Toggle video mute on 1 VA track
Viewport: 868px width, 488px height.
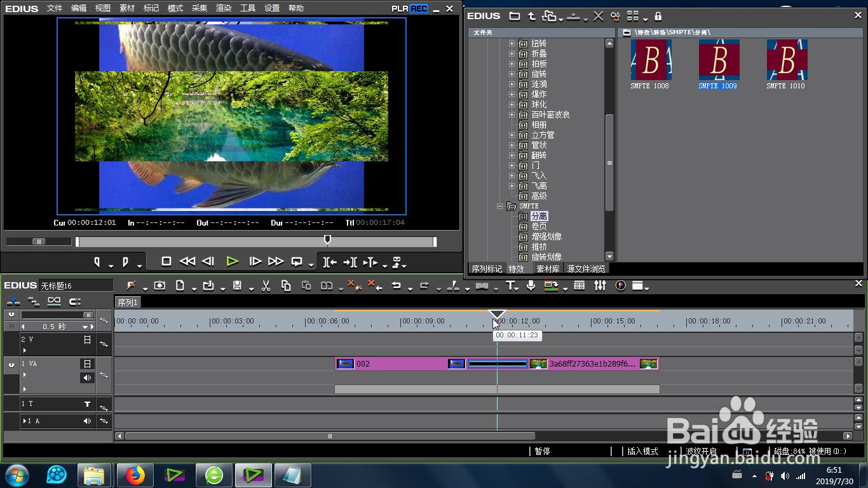pyautogui.click(x=88, y=364)
